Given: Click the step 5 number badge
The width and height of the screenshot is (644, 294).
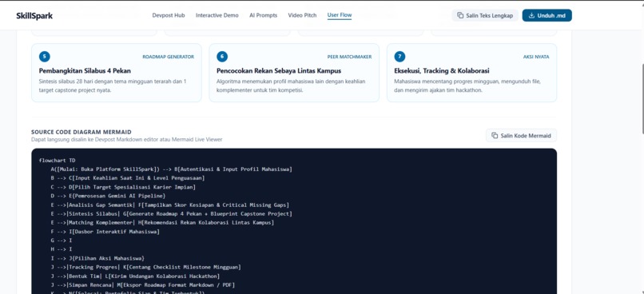Looking at the screenshot, I should (x=45, y=57).
